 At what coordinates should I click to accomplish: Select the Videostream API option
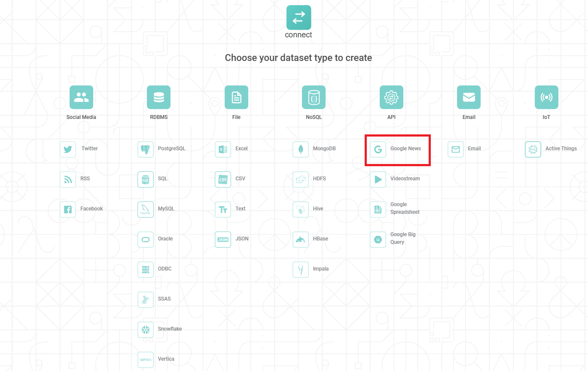378,179
